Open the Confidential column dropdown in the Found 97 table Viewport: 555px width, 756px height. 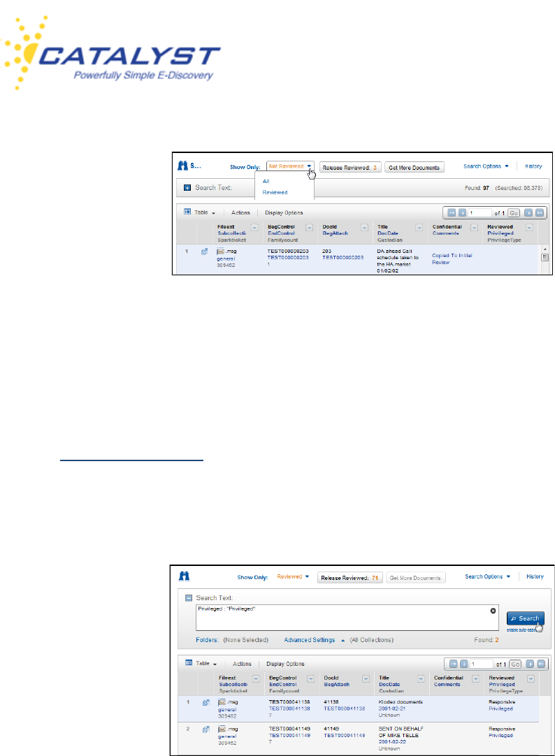tap(475, 228)
